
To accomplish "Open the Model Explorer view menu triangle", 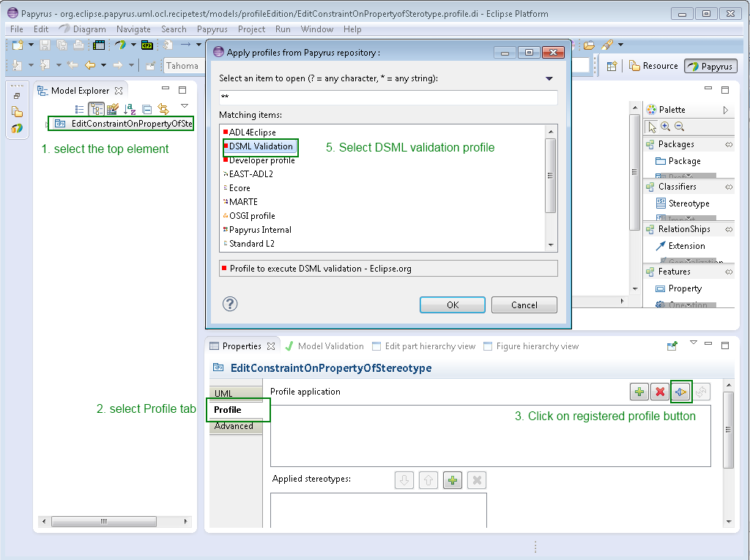I will click(185, 105).
